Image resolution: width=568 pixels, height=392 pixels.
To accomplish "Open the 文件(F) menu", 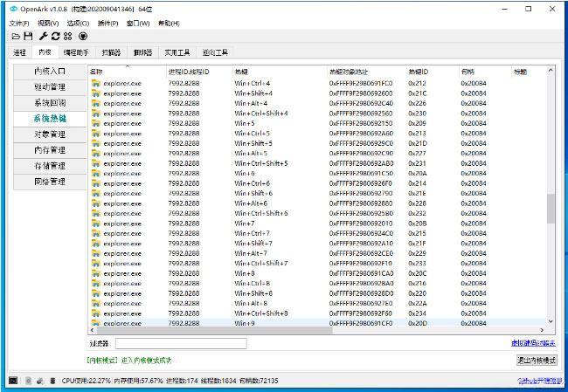I will pos(19,24).
